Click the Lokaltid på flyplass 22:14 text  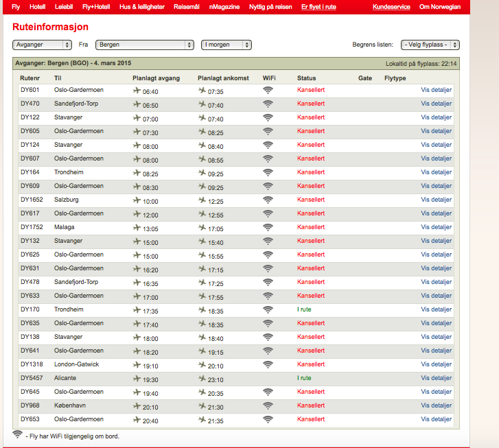421,64
